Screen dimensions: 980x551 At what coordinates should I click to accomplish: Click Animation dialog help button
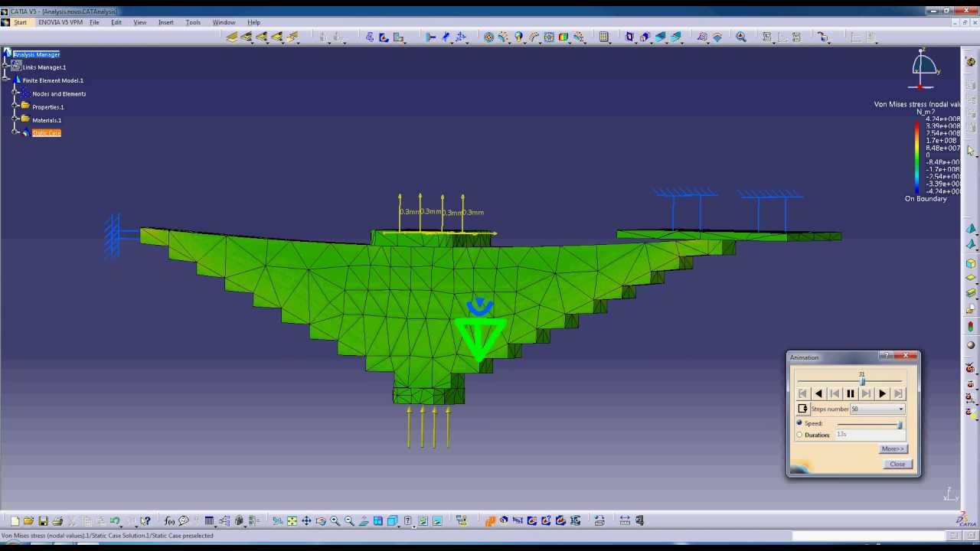click(x=886, y=356)
